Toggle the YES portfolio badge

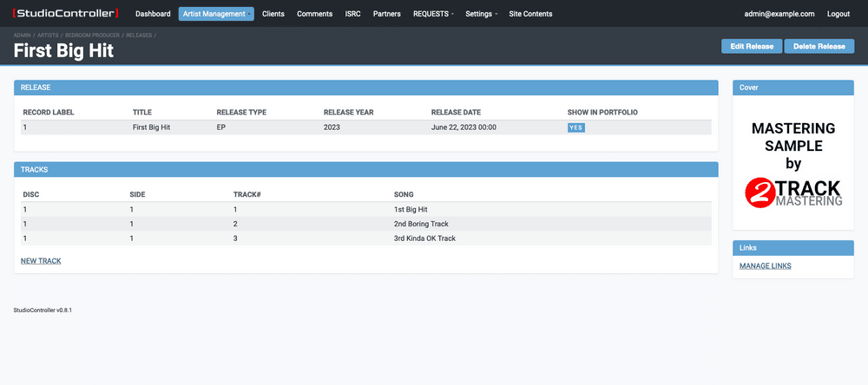click(576, 127)
